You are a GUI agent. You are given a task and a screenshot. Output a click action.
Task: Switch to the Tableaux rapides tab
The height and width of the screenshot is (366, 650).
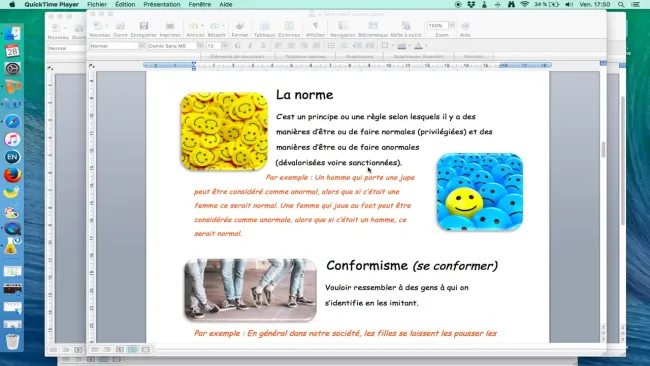click(x=305, y=56)
